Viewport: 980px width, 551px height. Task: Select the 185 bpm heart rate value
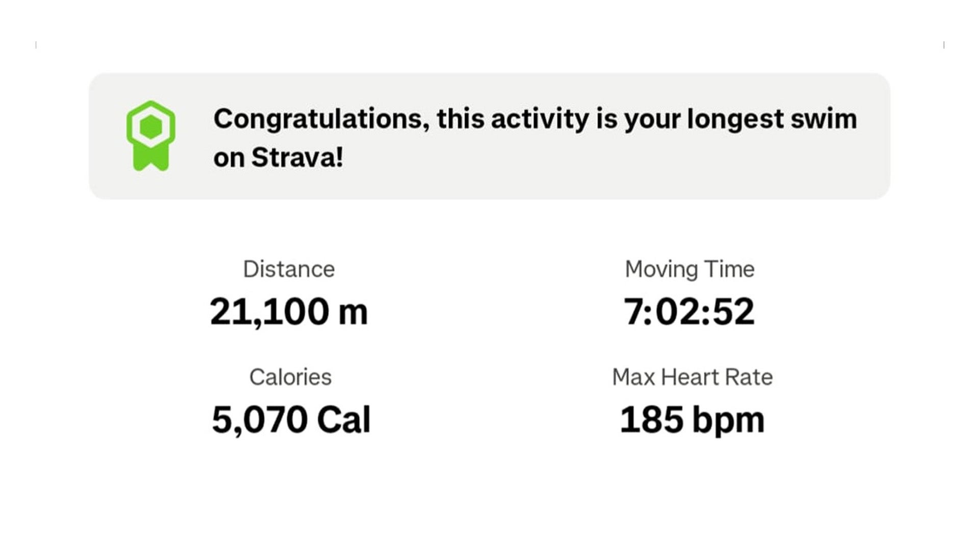pyautogui.click(x=692, y=419)
